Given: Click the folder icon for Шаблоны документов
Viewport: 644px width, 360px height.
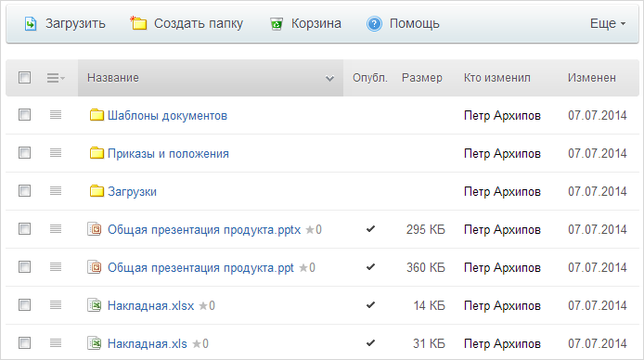Looking at the screenshot, I should pyautogui.click(x=97, y=115).
